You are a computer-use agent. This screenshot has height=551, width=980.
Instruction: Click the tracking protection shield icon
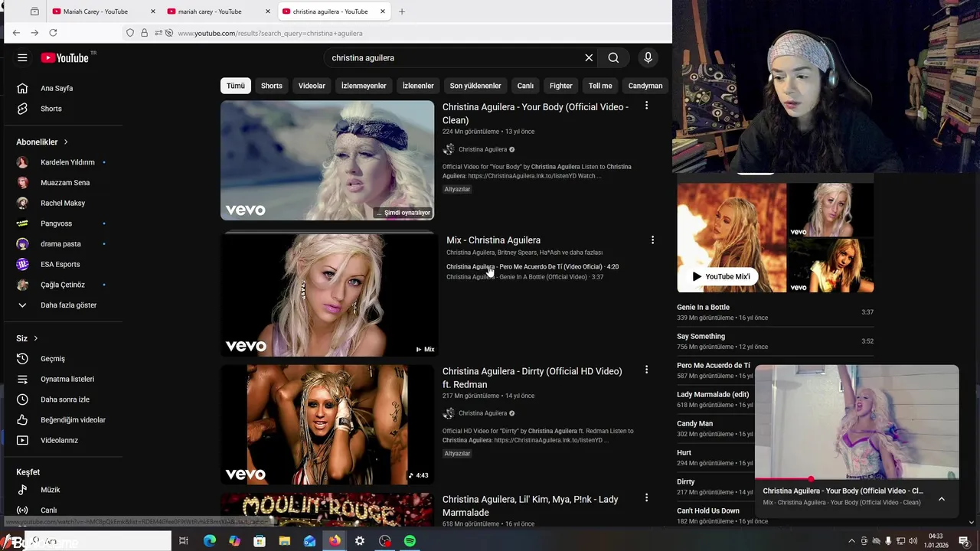[130, 33]
